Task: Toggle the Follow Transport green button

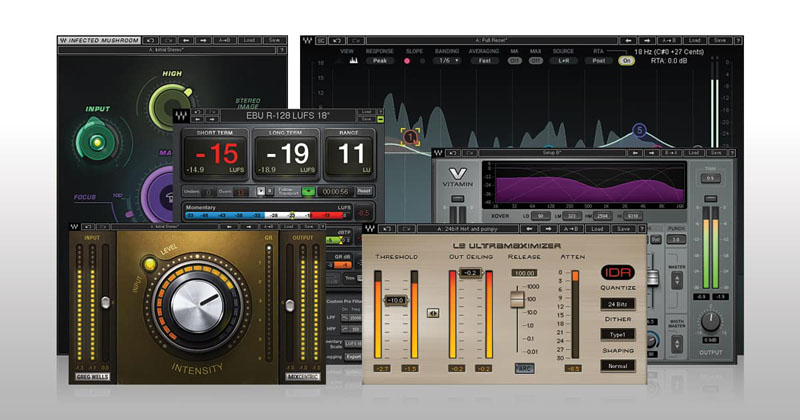Action: tap(308, 191)
